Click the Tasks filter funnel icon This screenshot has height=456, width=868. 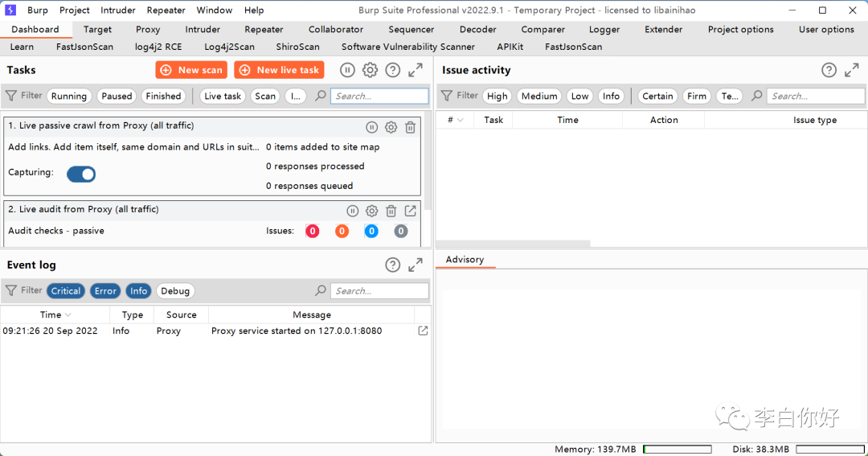click(x=11, y=96)
